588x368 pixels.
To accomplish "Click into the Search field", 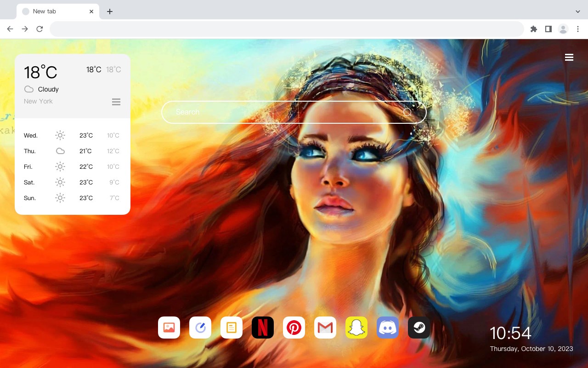I will point(294,112).
